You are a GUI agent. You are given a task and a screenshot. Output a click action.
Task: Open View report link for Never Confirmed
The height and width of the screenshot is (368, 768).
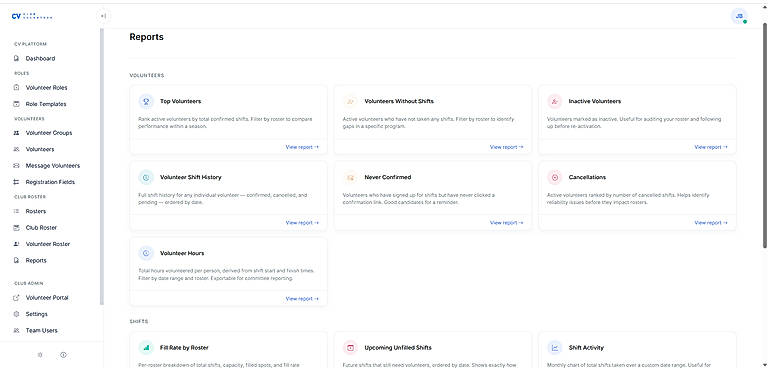[x=506, y=222]
